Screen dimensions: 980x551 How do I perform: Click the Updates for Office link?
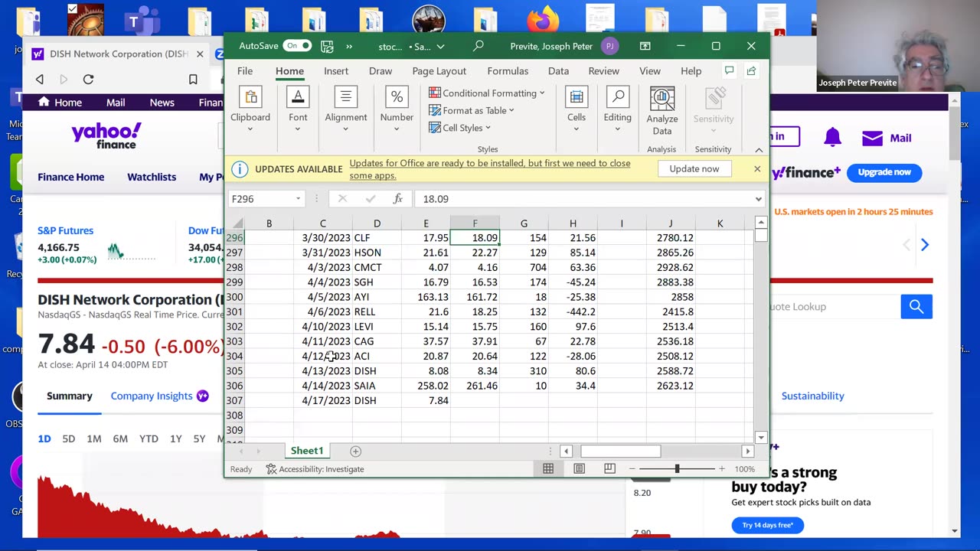point(490,169)
